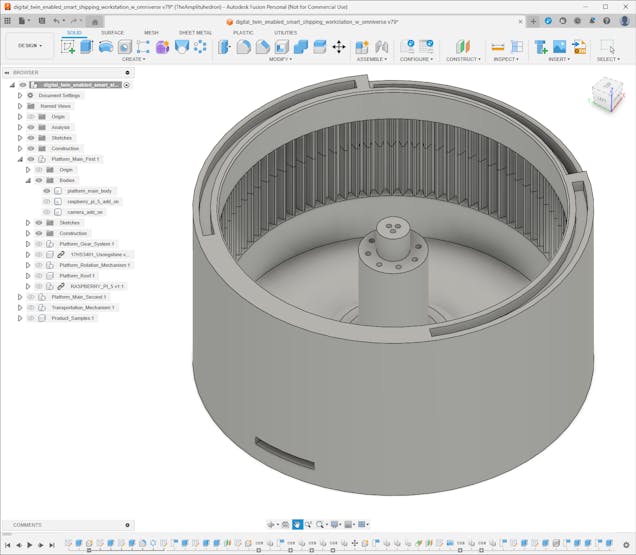Select the Create Sketch tool
This screenshot has height=555, width=636.
[x=68, y=46]
